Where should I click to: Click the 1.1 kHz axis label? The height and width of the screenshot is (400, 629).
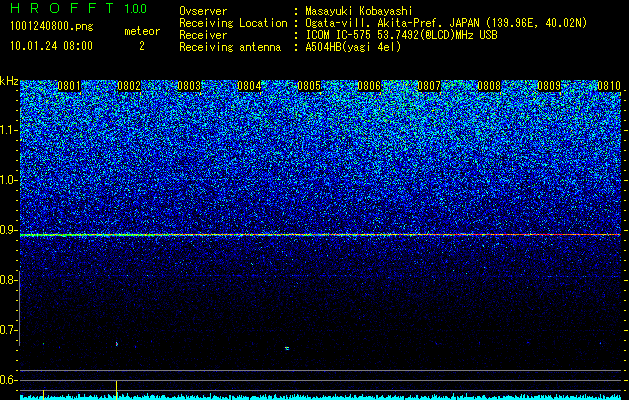click(x=9, y=130)
